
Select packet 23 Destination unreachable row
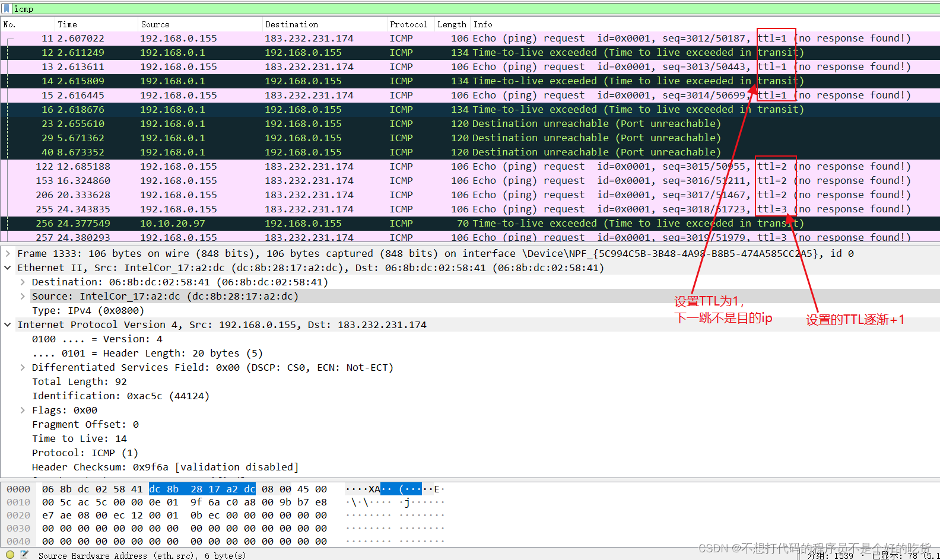[470, 123]
